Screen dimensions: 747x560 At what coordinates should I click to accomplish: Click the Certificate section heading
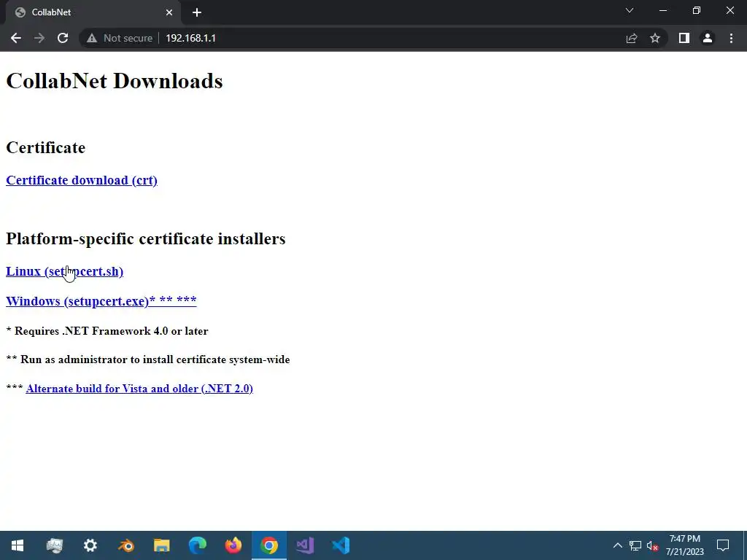[x=46, y=147]
